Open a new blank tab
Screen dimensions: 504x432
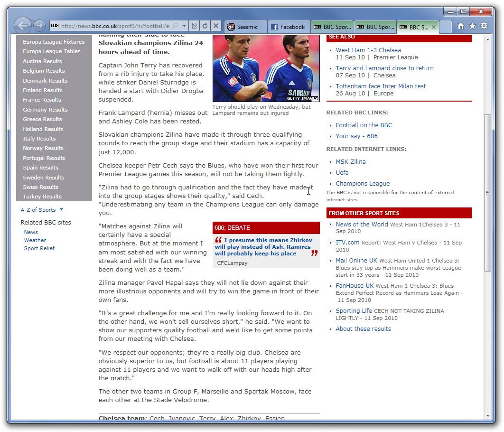pos(445,27)
